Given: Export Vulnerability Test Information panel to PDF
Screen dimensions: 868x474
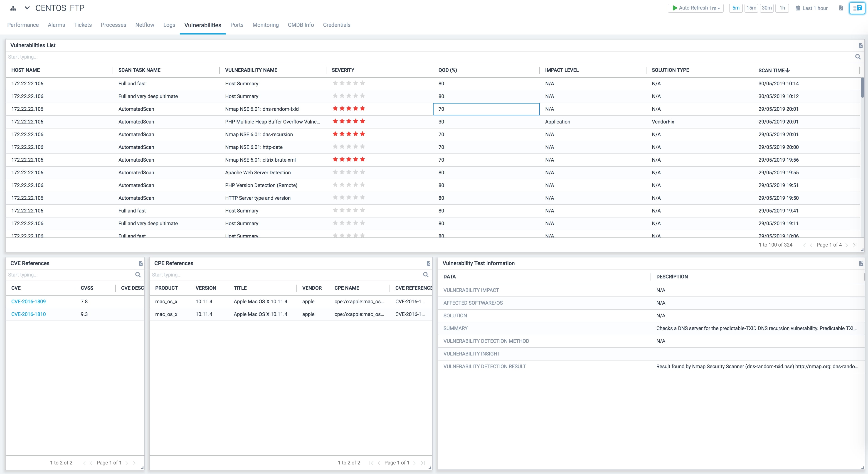Looking at the screenshot, I should tap(861, 263).
